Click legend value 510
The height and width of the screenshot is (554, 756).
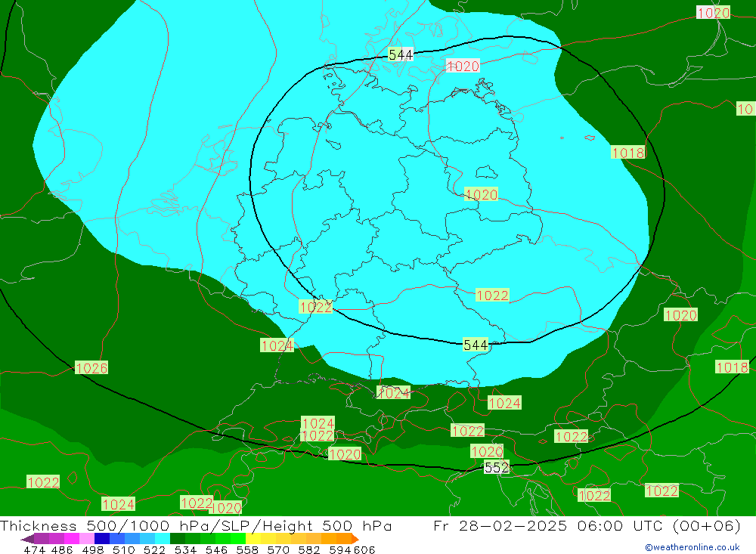tap(123, 549)
